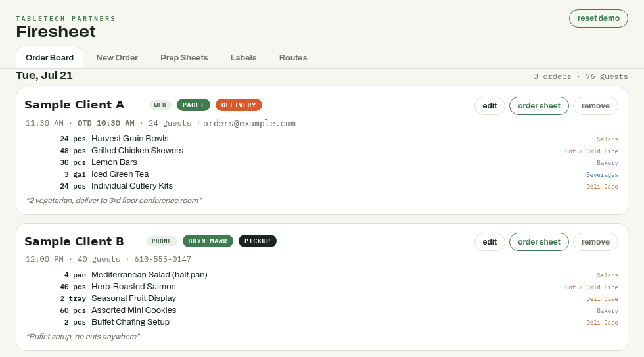Click '4 pan' quantity for Mediterranean Salad

tap(75, 275)
